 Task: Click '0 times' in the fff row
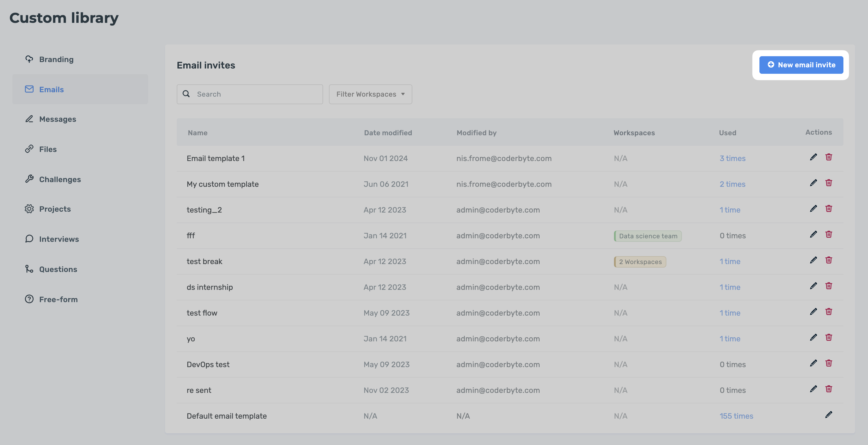click(x=733, y=235)
